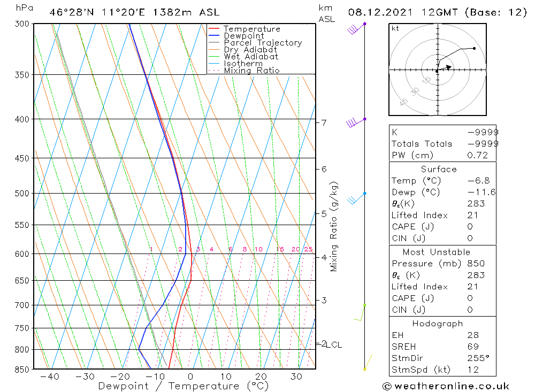Click the −20 temperature axis tick label
This screenshot has height=392, width=535.
(120, 376)
